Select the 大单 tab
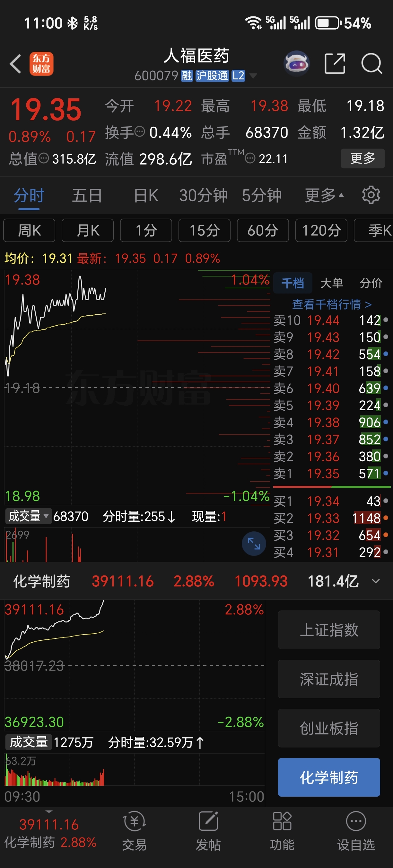393x868 pixels. click(332, 283)
